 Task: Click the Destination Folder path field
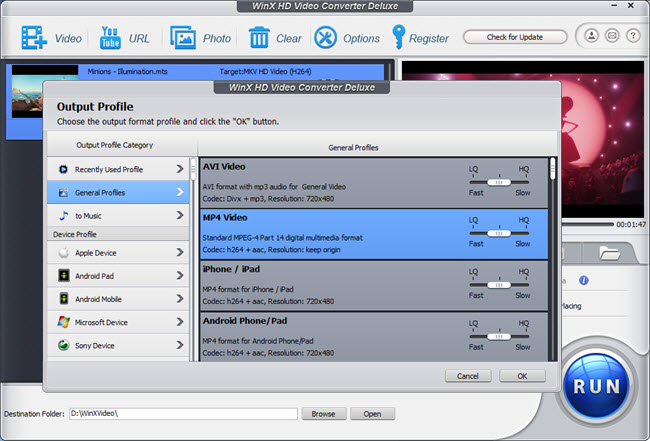(x=183, y=414)
